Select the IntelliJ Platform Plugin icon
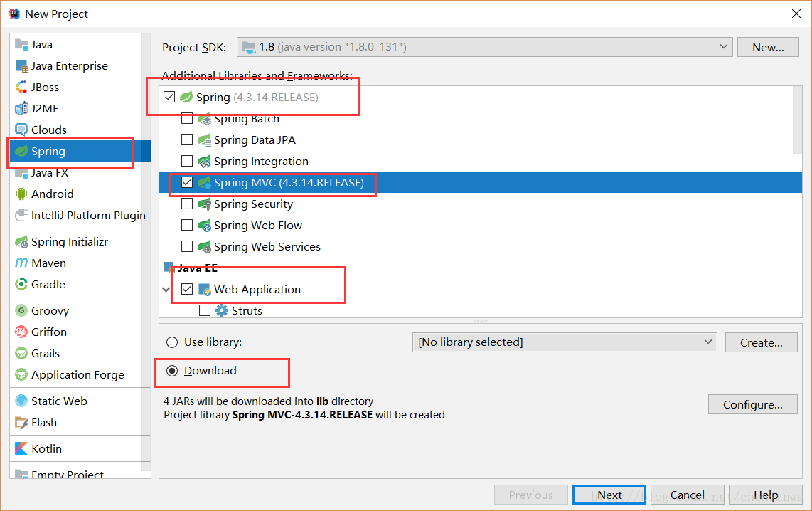 [x=21, y=215]
